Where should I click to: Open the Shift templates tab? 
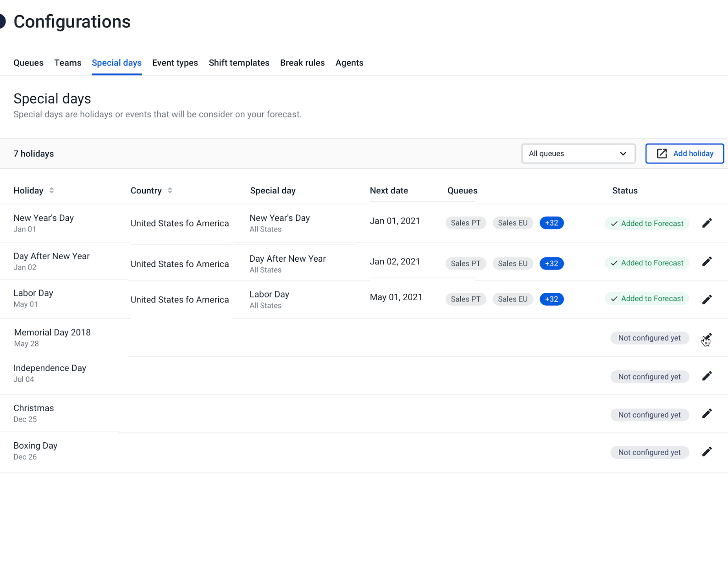239,63
